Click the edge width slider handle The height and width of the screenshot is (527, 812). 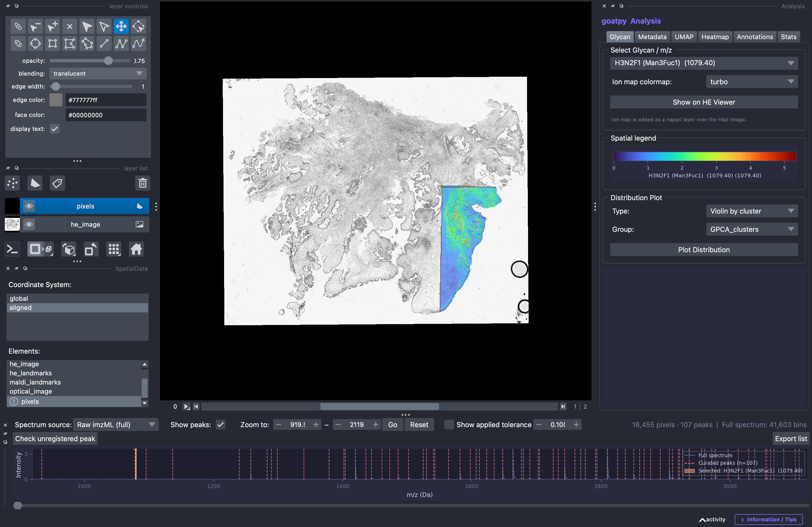tap(56, 87)
